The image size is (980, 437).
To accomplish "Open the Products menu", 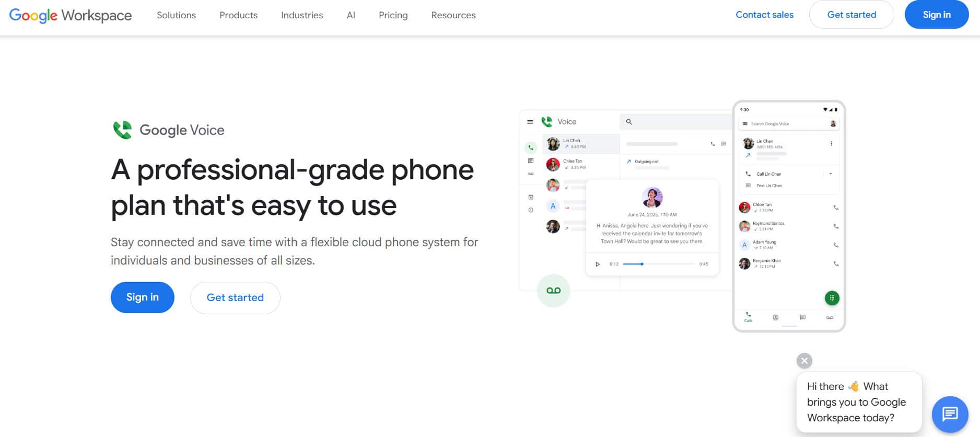I will point(238,15).
